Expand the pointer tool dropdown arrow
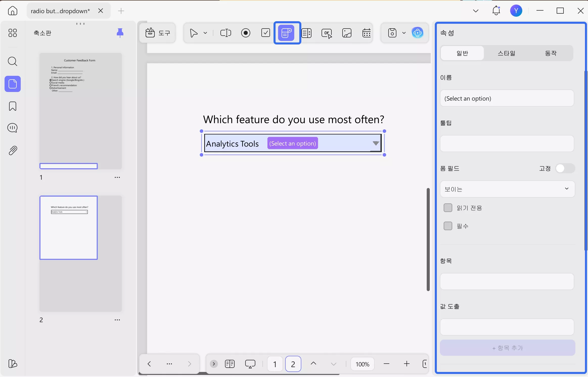The height and width of the screenshot is (377, 588). point(205,33)
